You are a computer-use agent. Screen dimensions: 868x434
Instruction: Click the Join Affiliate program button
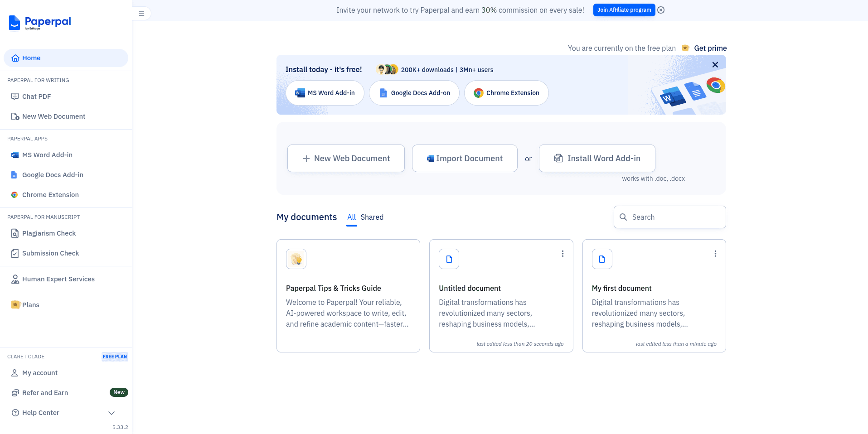[x=624, y=10]
